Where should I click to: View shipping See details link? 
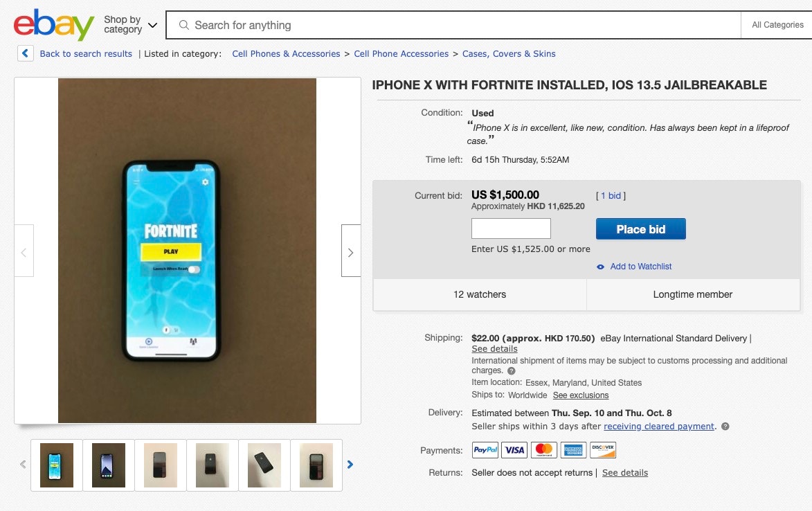[494, 349]
